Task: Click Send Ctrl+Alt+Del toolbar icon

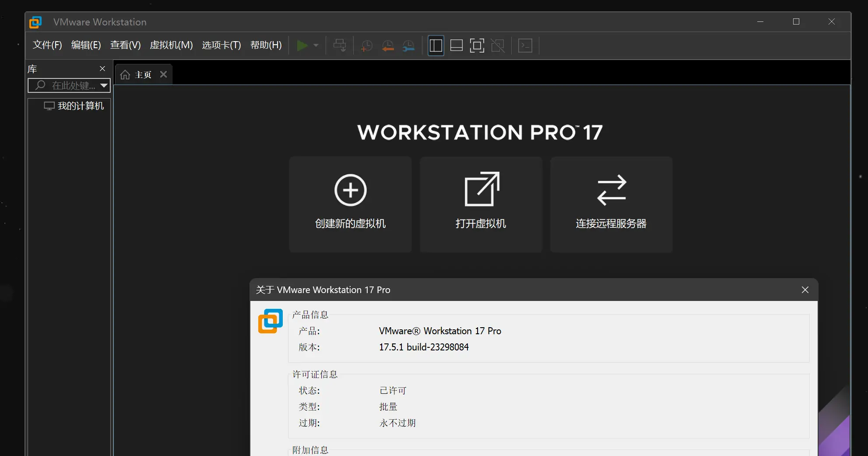Action: click(x=340, y=46)
